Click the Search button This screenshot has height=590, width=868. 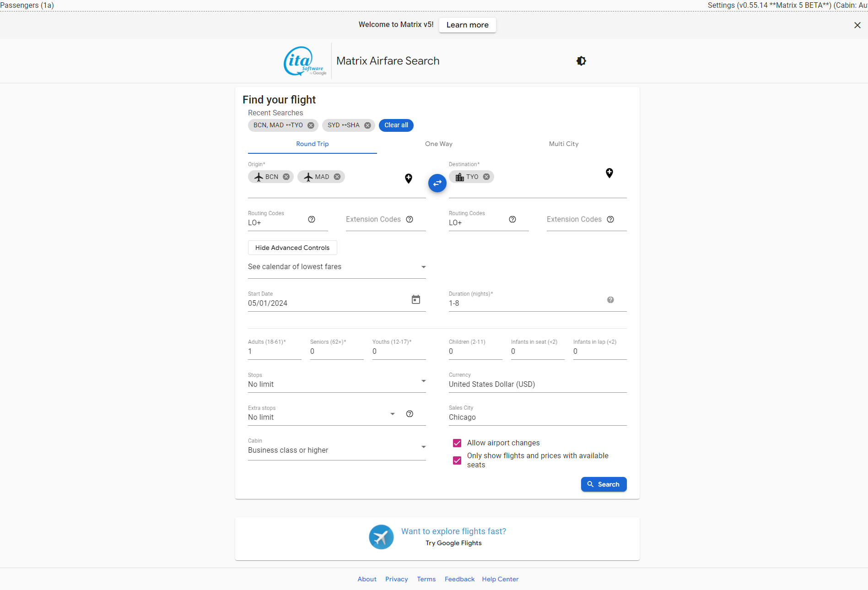tap(604, 484)
